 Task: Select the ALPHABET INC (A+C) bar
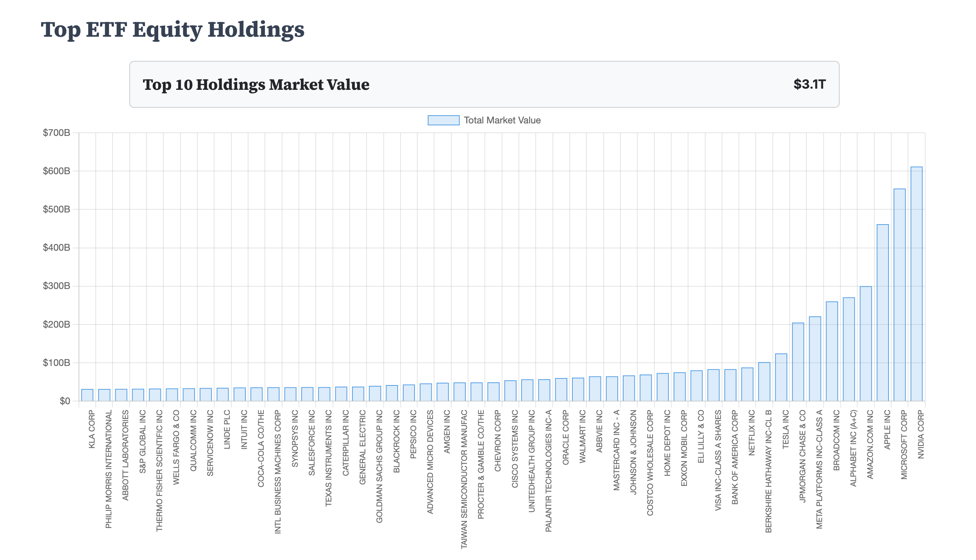click(849, 349)
